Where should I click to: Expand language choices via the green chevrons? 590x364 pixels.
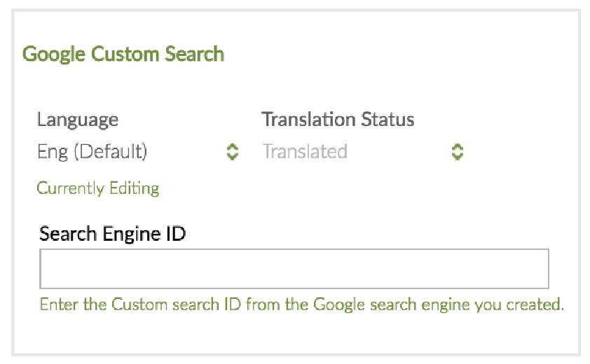click(x=233, y=152)
